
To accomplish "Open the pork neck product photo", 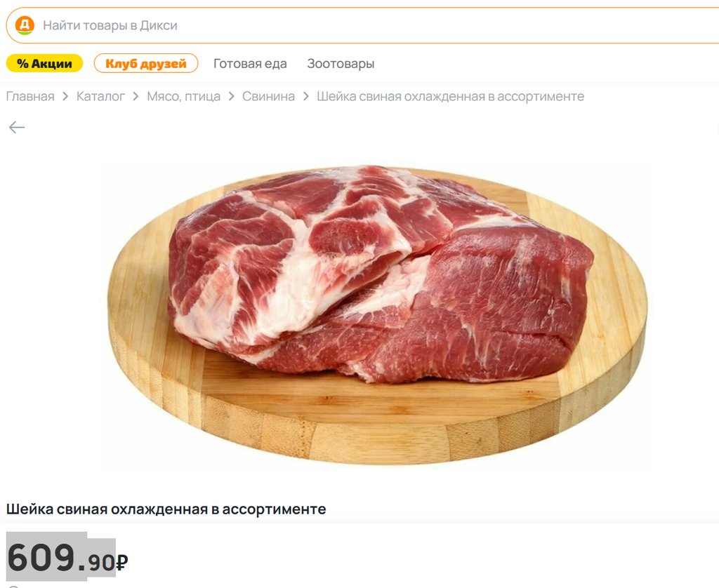I will coord(377,315).
